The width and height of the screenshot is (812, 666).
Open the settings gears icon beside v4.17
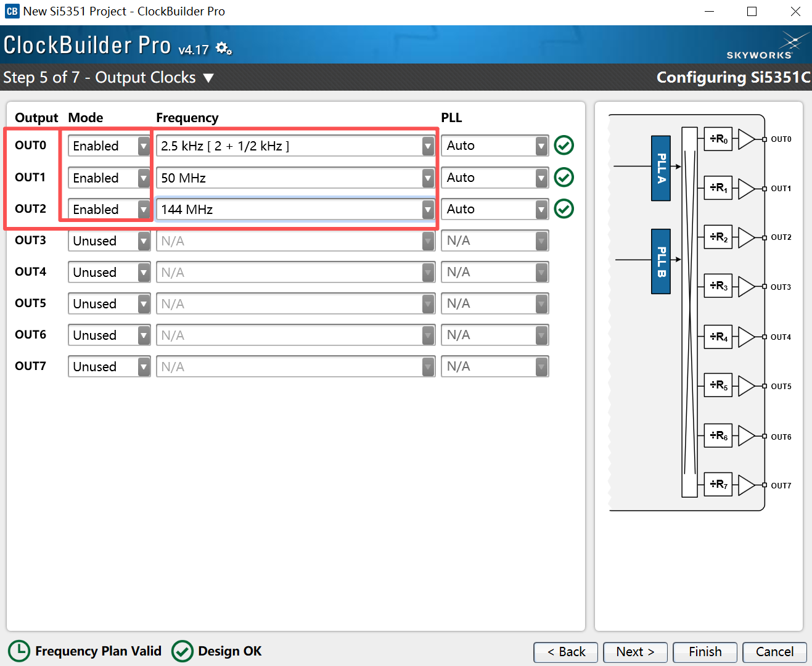224,48
